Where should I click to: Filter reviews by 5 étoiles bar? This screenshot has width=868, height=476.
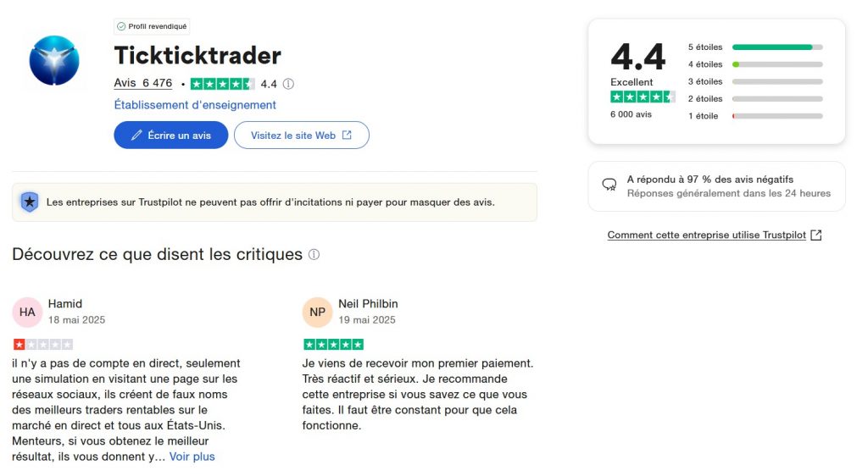(776, 47)
